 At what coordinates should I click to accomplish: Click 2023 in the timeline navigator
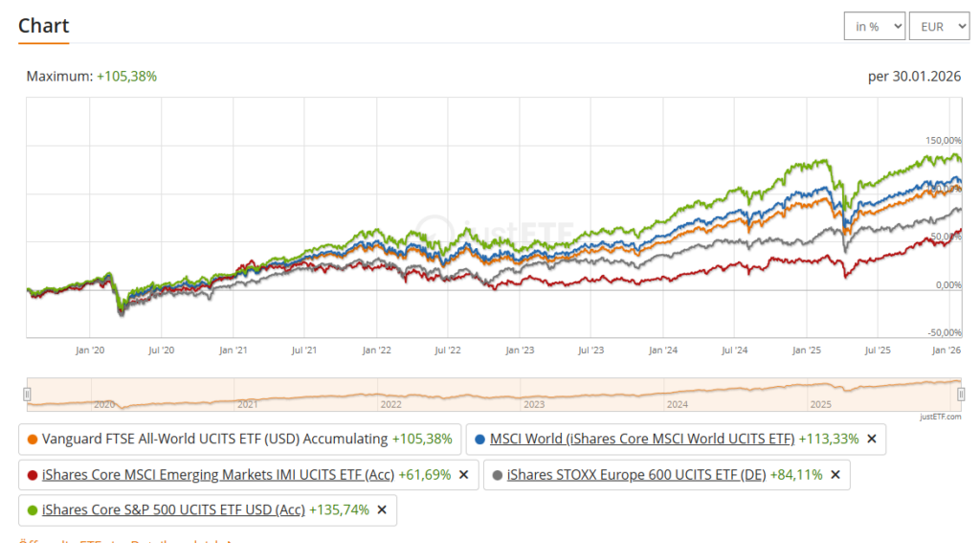pyautogui.click(x=534, y=404)
